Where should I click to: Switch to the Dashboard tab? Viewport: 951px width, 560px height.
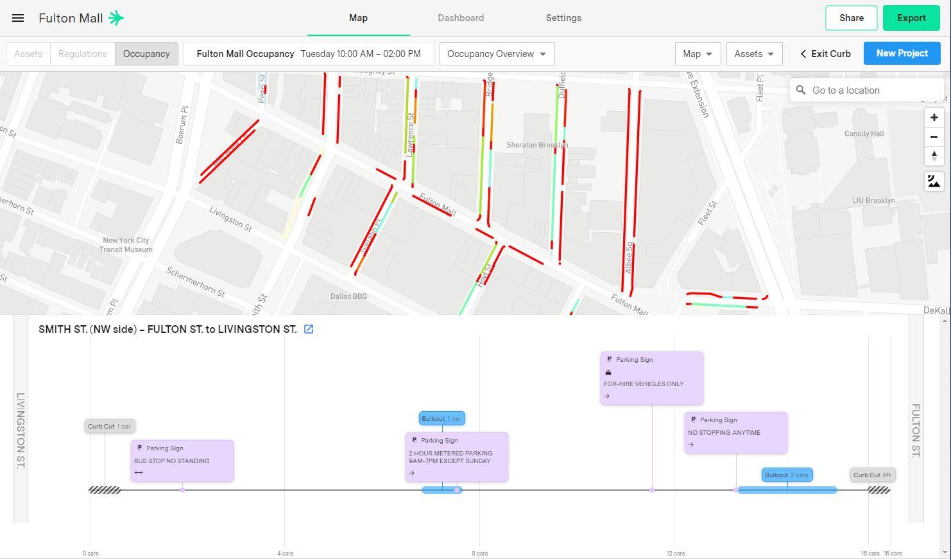coord(461,18)
